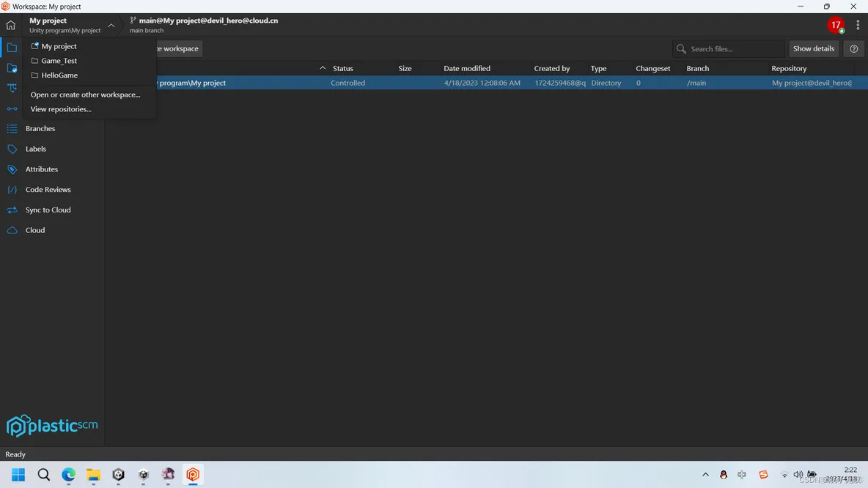Open Windows taskbar search
868x488 pixels.
44,475
